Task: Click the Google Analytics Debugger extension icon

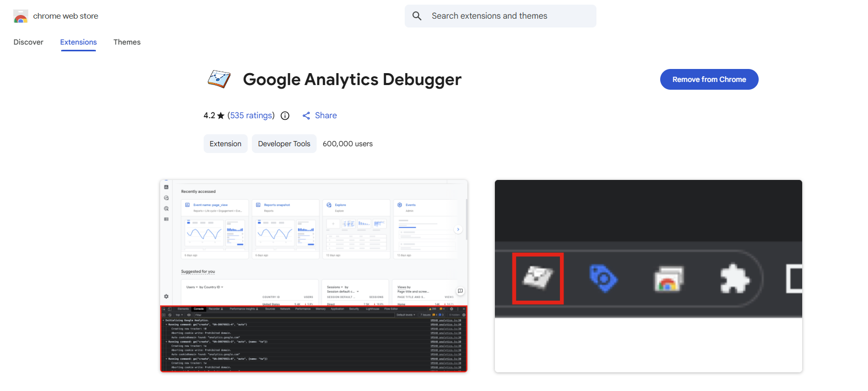Action: coord(219,79)
